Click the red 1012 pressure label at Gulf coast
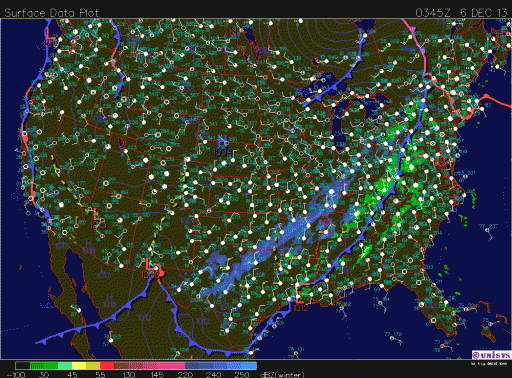 coord(301,308)
